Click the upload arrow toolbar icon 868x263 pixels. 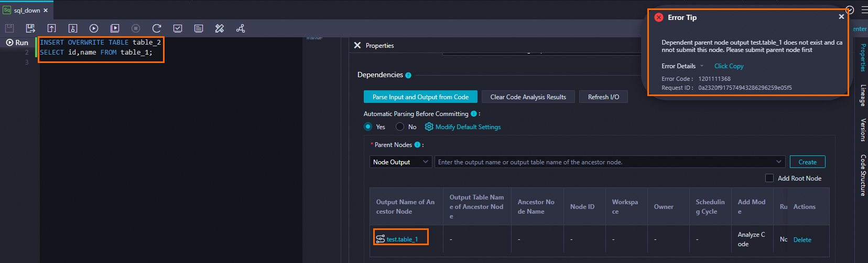coord(51,28)
